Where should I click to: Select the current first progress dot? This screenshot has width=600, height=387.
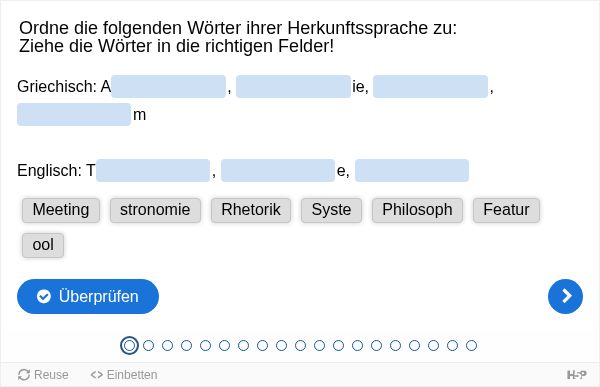click(129, 345)
